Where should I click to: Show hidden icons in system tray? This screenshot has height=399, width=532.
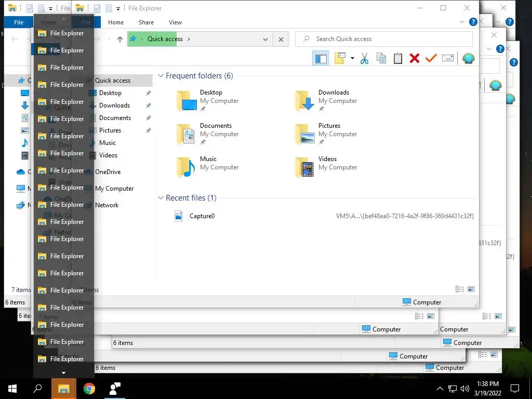tap(440, 389)
